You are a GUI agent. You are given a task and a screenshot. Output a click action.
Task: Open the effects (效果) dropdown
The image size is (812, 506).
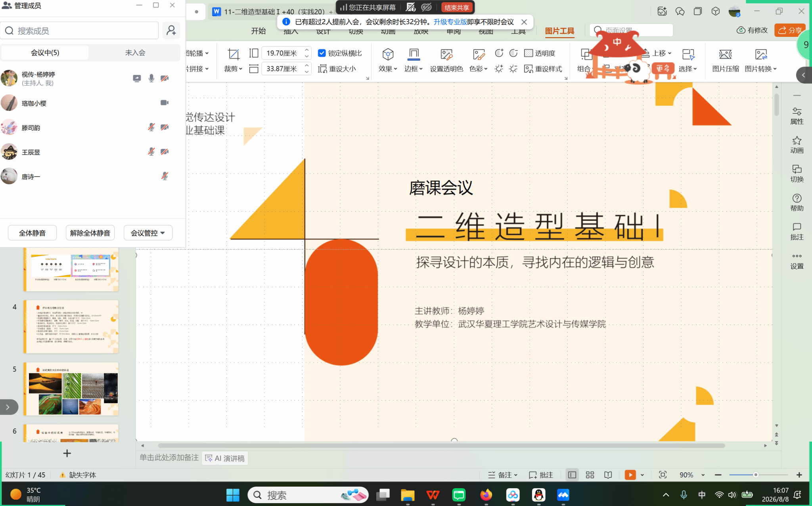pyautogui.click(x=387, y=60)
